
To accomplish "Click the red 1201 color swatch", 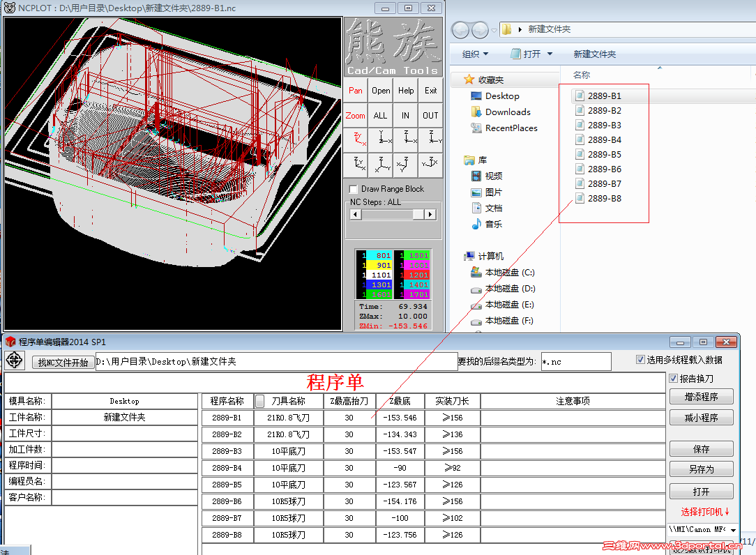I will click(416, 275).
